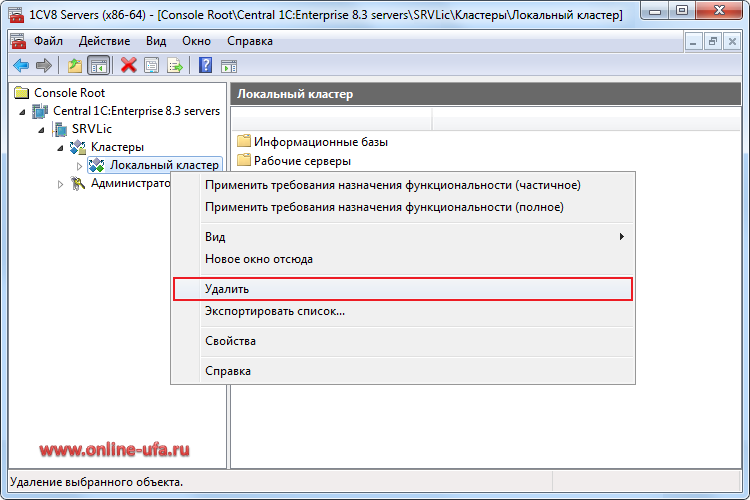Image resolution: width=750 pixels, height=500 pixels.
Task: Click the Администраторы keys icon
Action: coord(77,183)
